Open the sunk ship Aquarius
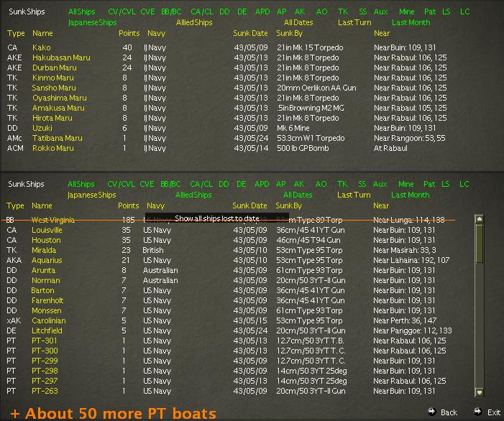Viewport: 504px width, 421px height. pos(47,260)
